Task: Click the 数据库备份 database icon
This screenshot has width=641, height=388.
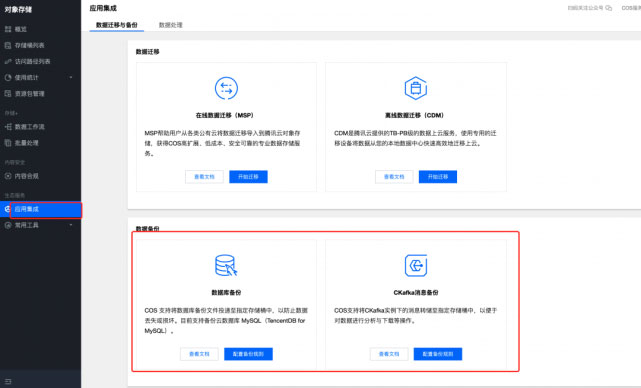Action: tap(226, 265)
